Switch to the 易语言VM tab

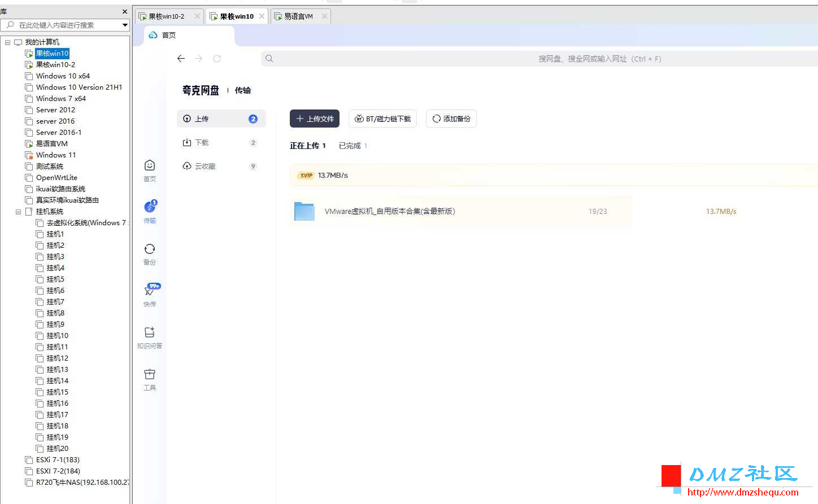click(x=298, y=16)
